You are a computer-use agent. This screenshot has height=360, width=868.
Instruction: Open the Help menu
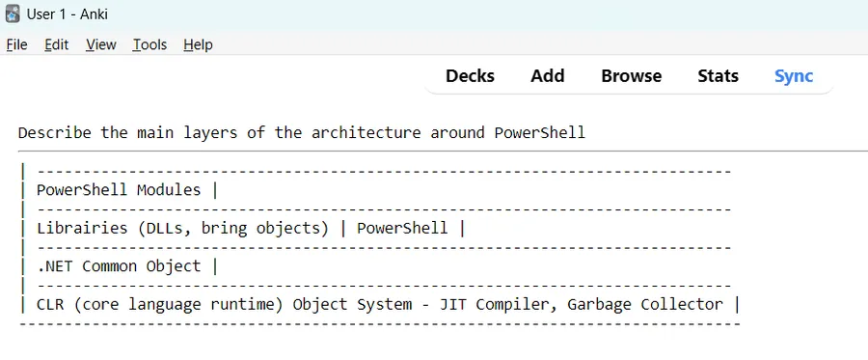[x=198, y=44]
